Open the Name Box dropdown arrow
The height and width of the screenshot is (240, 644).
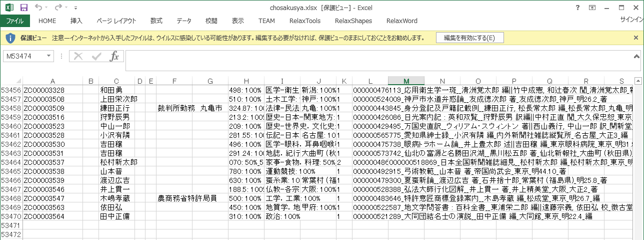pyautogui.click(x=49, y=56)
